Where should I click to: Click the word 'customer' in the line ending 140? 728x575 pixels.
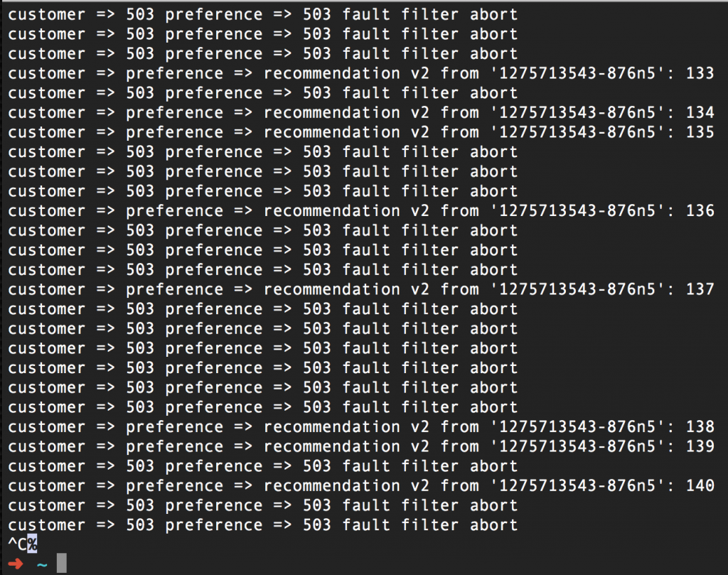coord(47,485)
